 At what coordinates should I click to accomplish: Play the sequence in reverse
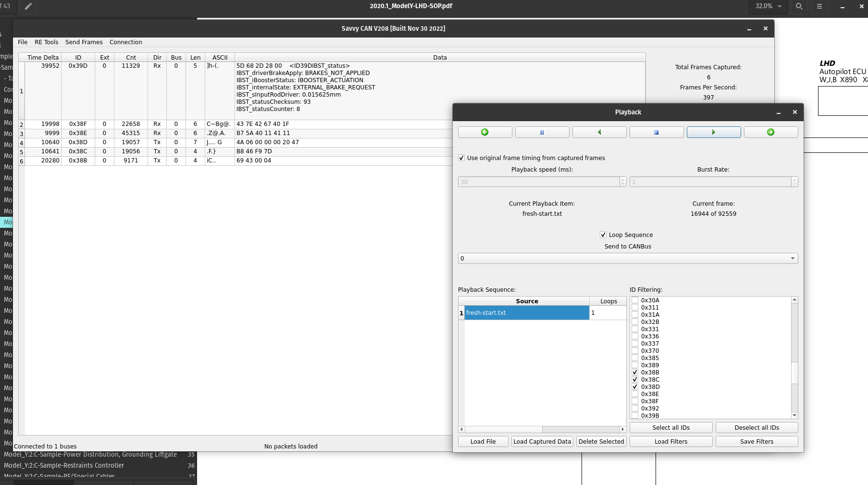coord(599,132)
